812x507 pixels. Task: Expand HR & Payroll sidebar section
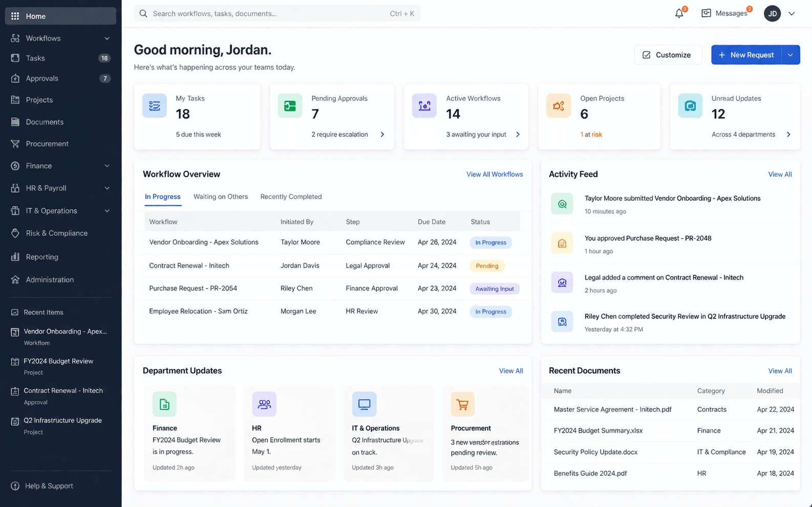tap(107, 188)
